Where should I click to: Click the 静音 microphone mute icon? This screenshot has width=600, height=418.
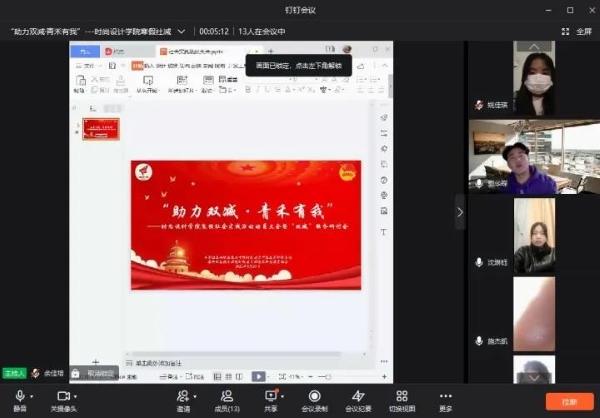(x=20, y=397)
